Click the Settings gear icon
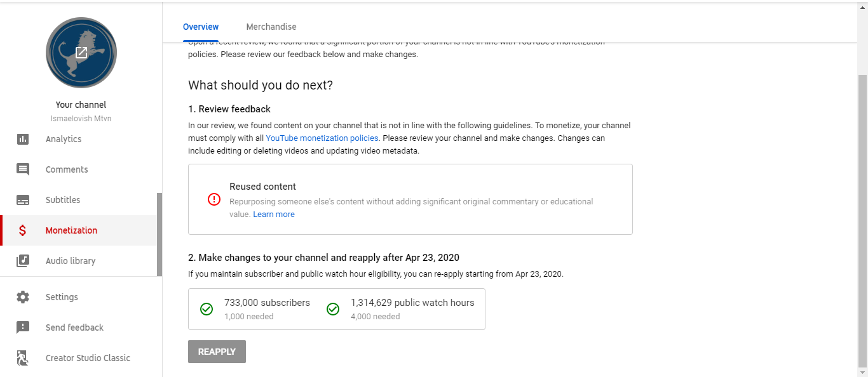Viewport: 868px width, 377px height. click(x=23, y=297)
